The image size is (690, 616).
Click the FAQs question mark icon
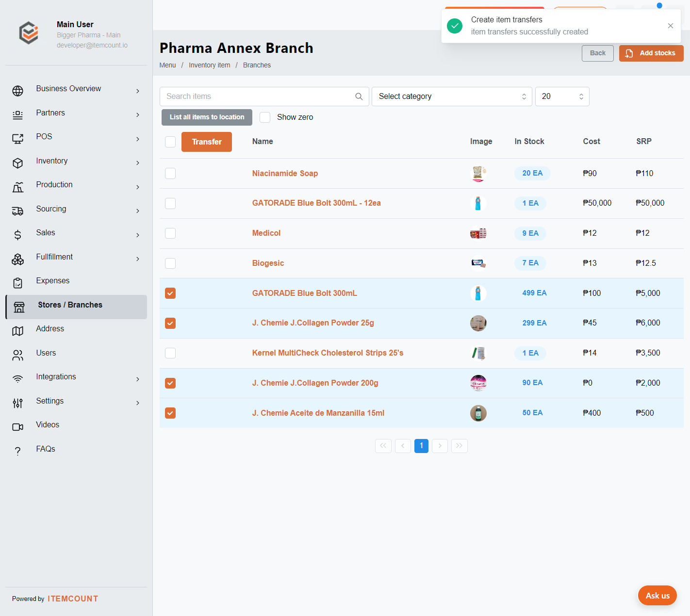point(18,451)
